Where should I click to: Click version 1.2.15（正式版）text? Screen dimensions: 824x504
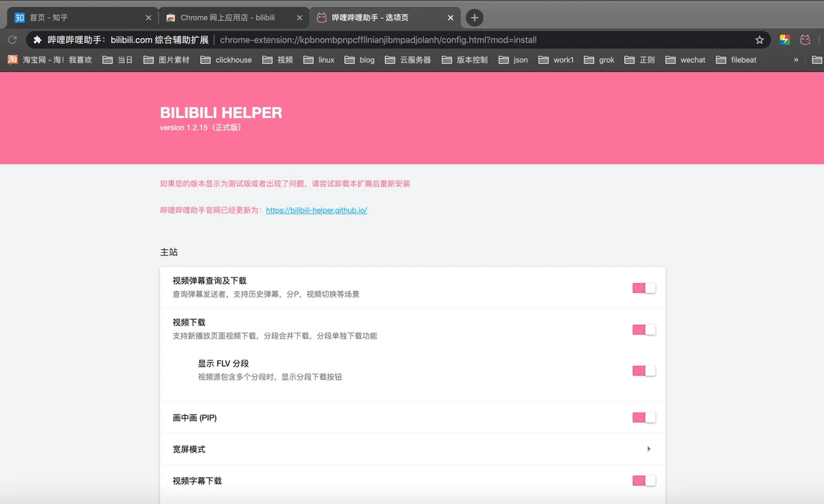pos(201,128)
